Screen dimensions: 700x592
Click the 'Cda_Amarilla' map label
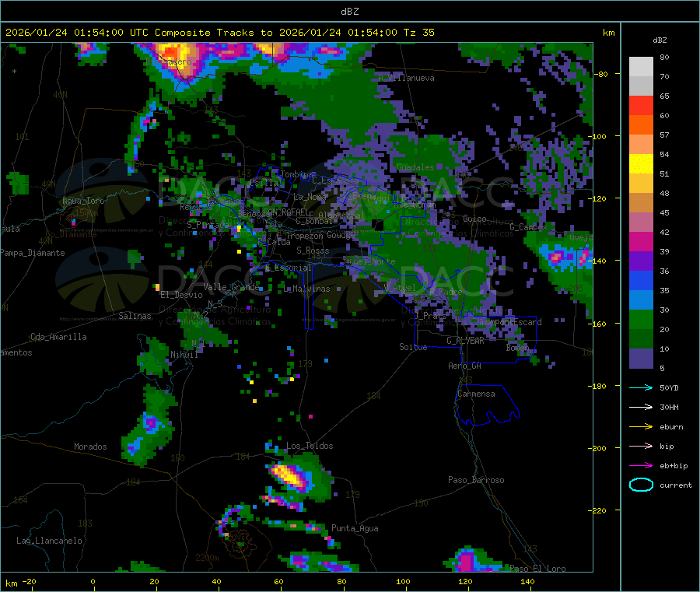tap(58, 337)
